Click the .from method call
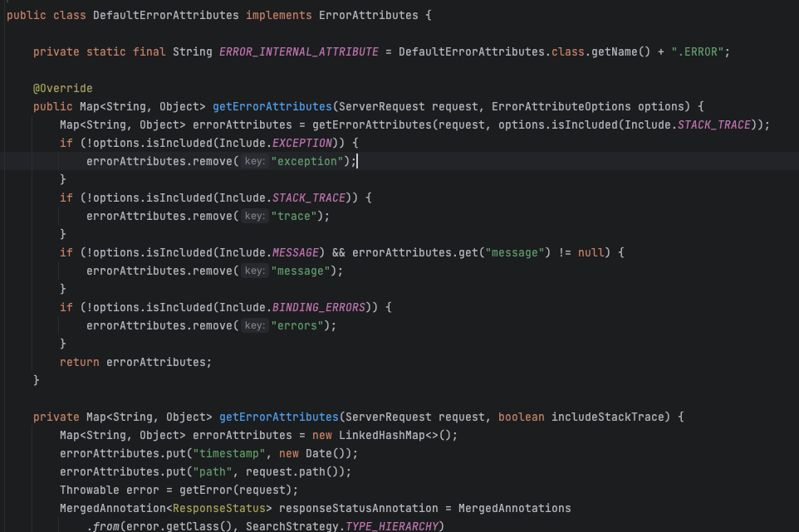Viewport: 799px width, 532px height. coord(103,526)
